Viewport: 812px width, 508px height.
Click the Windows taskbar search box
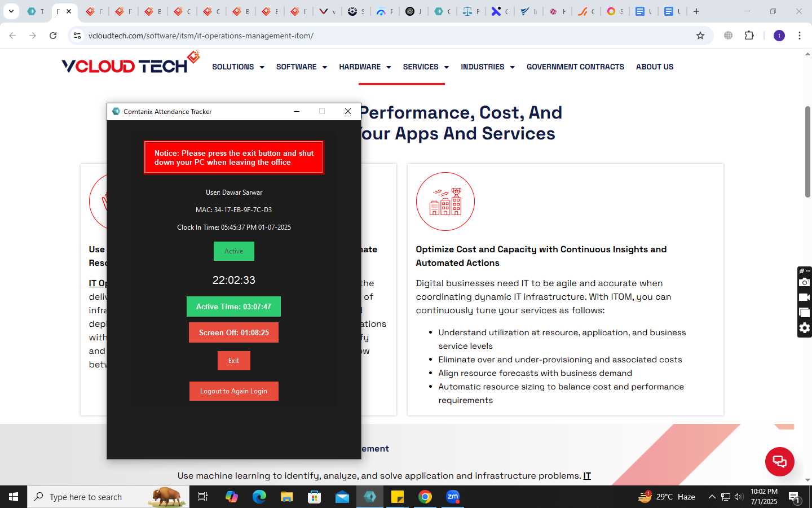(x=108, y=497)
